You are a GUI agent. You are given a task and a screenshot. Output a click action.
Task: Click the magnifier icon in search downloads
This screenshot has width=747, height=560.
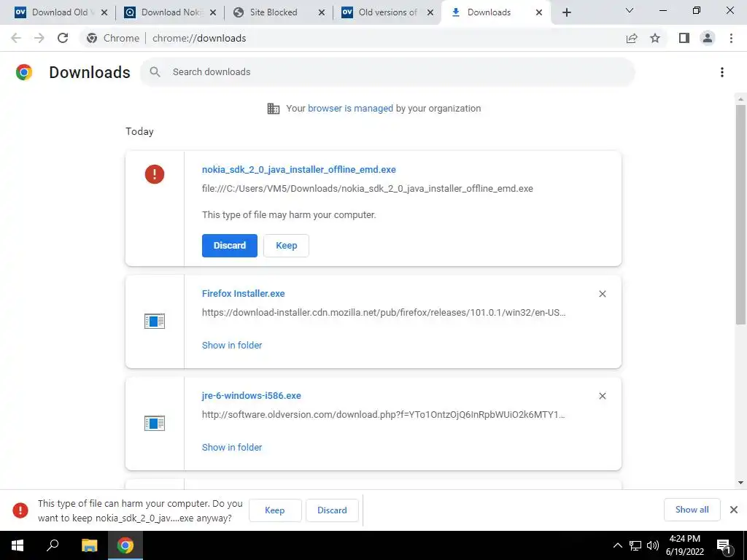coord(155,72)
